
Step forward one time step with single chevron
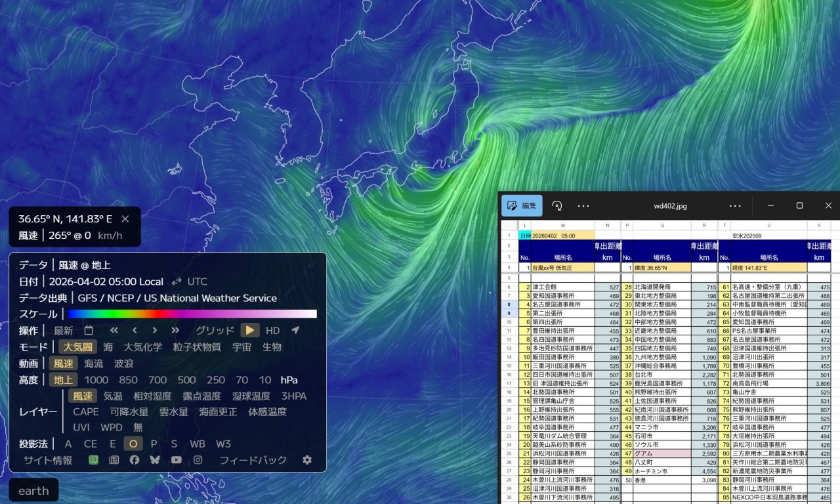[x=155, y=330]
